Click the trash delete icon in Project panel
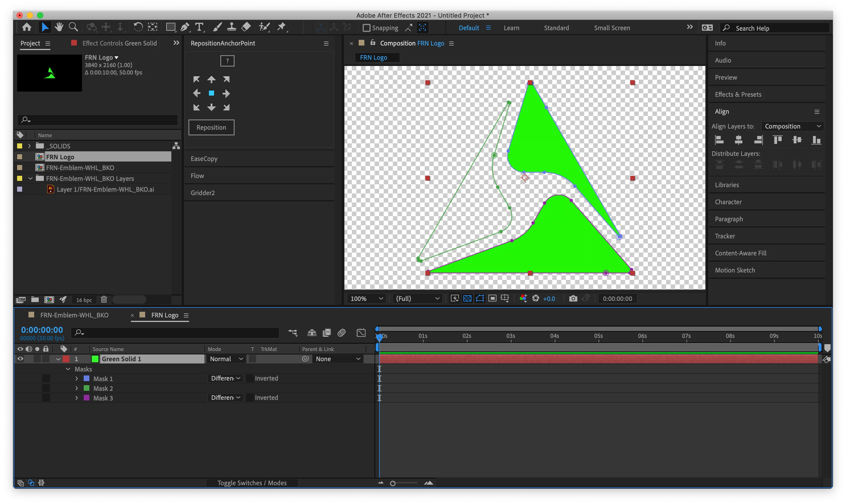This screenshot has height=504, width=846. tap(104, 299)
